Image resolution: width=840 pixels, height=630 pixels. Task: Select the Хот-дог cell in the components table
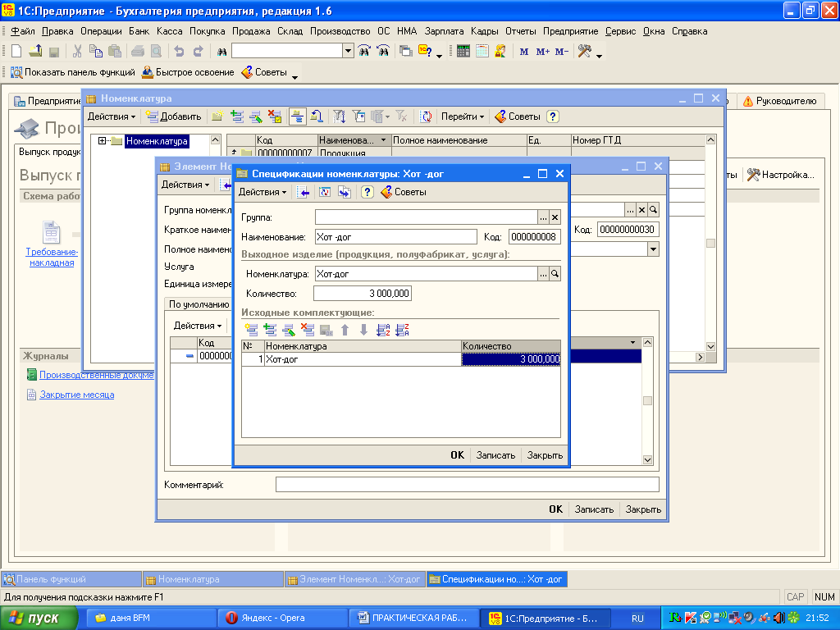(363, 359)
